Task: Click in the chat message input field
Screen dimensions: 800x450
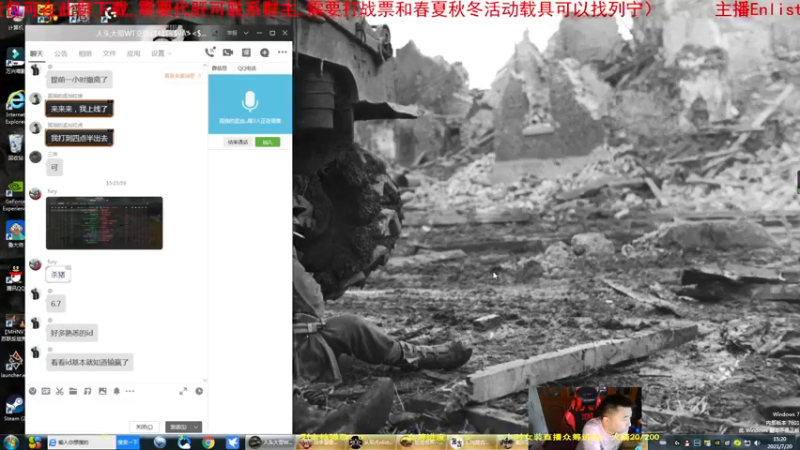Action: click(116, 409)
